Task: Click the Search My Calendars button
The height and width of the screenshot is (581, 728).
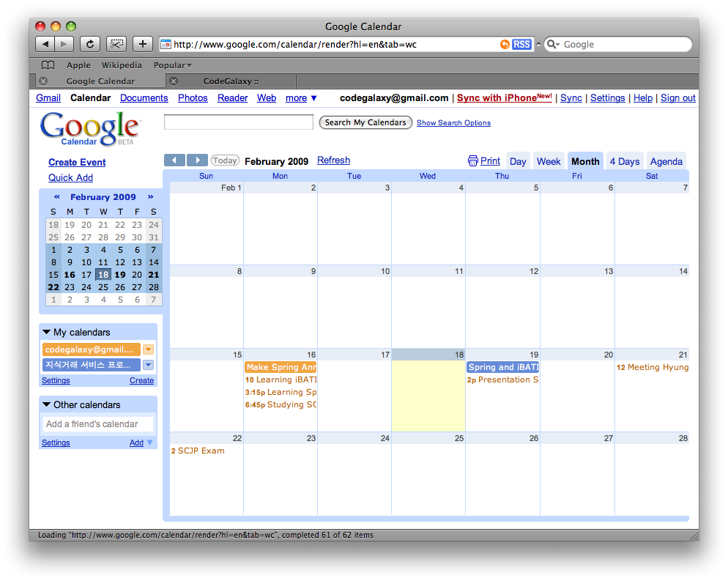Action: pos(365,122)
